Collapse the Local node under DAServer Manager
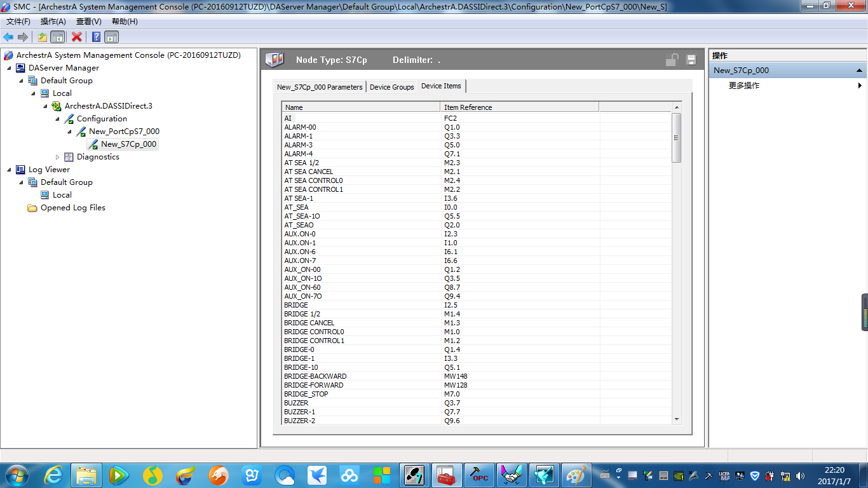The image size is (868, 488). (x=33, y=93)
